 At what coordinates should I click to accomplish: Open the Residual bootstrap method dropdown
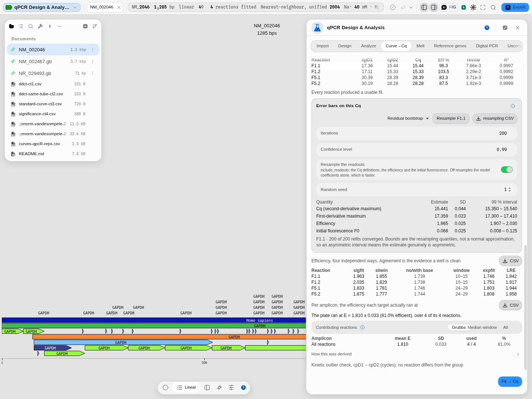click(x=408, y=119)
